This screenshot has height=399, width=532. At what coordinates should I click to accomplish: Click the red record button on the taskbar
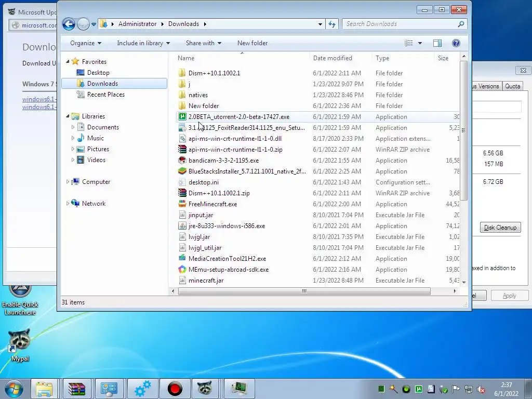[x=175, y=389]
